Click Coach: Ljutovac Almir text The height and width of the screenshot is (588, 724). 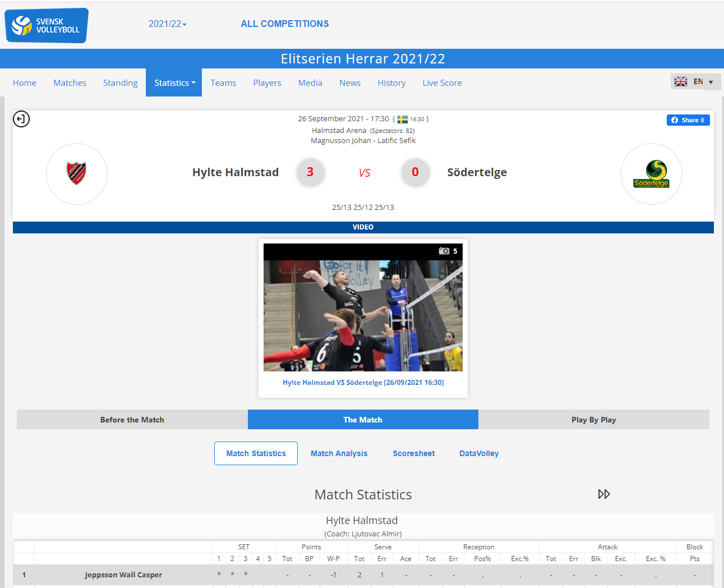(363, 534)
